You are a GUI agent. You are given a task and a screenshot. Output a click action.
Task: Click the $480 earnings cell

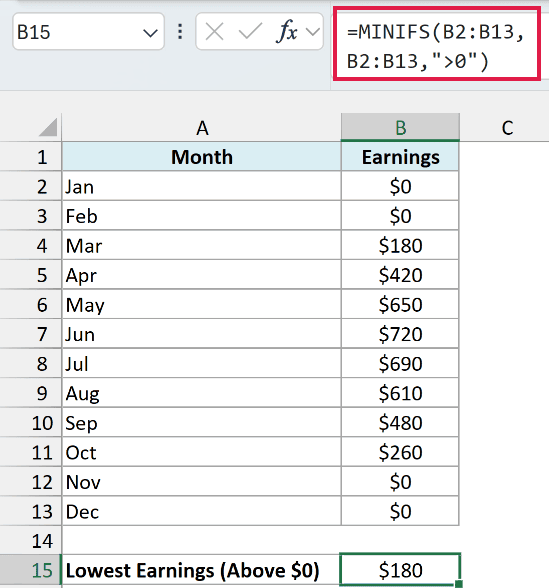[400, 423]
